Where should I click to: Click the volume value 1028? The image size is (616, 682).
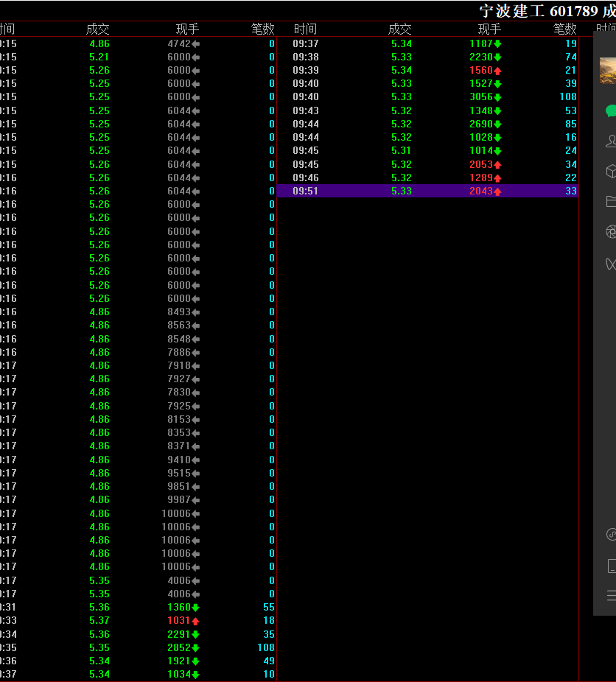[480, 137]
